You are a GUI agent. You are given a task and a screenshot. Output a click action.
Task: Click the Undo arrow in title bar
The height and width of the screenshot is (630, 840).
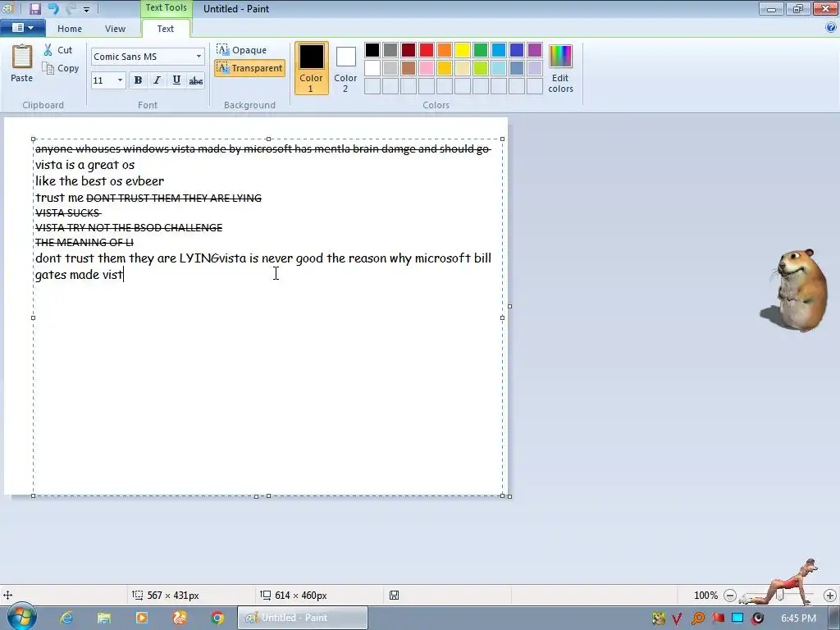(53, 8)
